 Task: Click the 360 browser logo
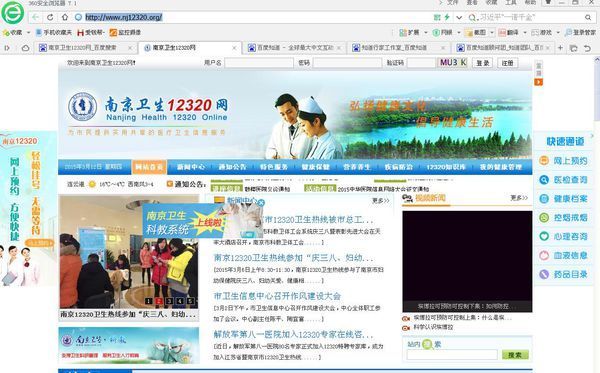click(x=13, y=13)
